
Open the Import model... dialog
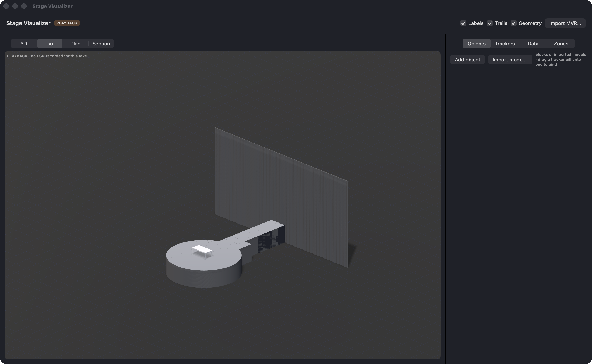click(510, 60)
